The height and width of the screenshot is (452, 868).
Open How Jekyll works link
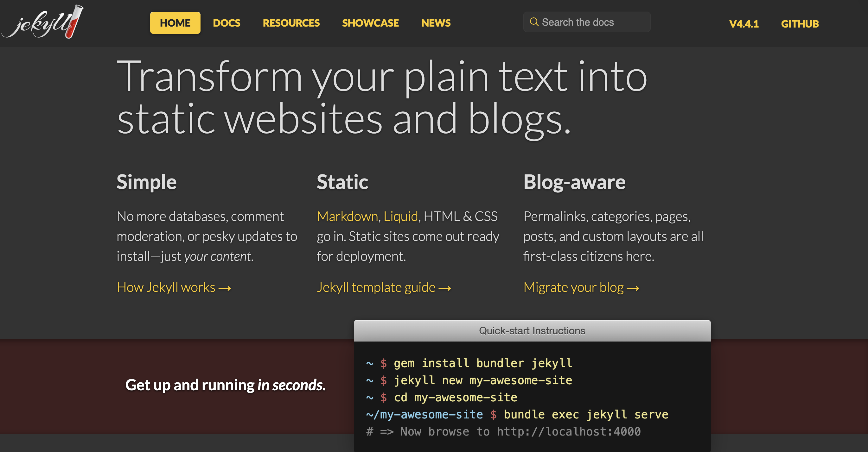[x=174, y=287]
